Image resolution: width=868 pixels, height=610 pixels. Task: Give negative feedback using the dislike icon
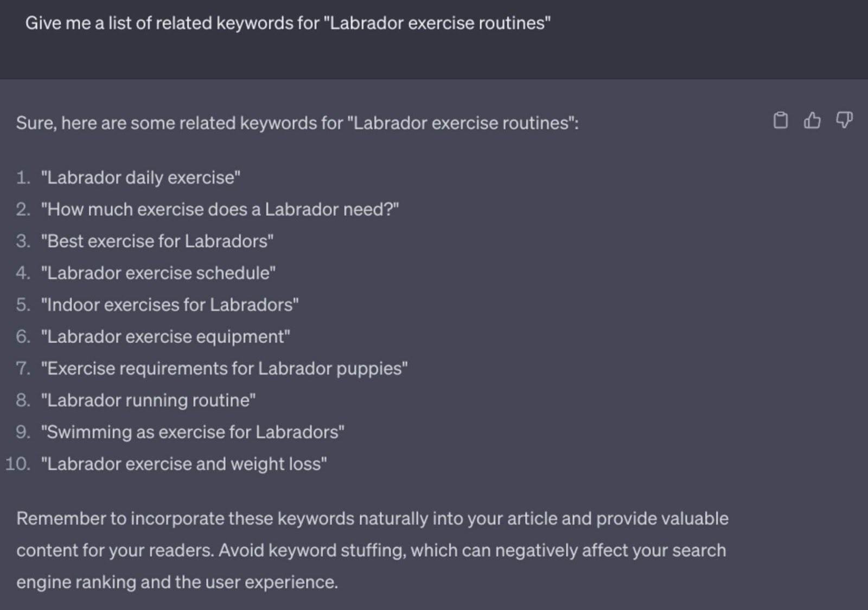[844, 121]
